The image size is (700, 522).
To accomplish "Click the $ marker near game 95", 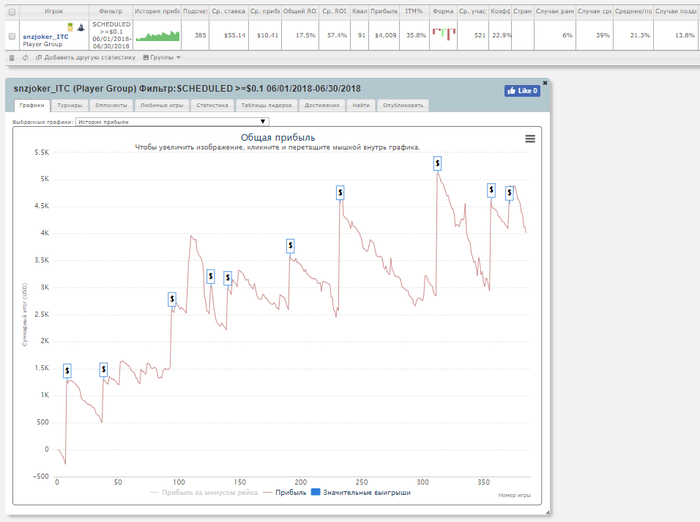I will [x=172, y=299].
